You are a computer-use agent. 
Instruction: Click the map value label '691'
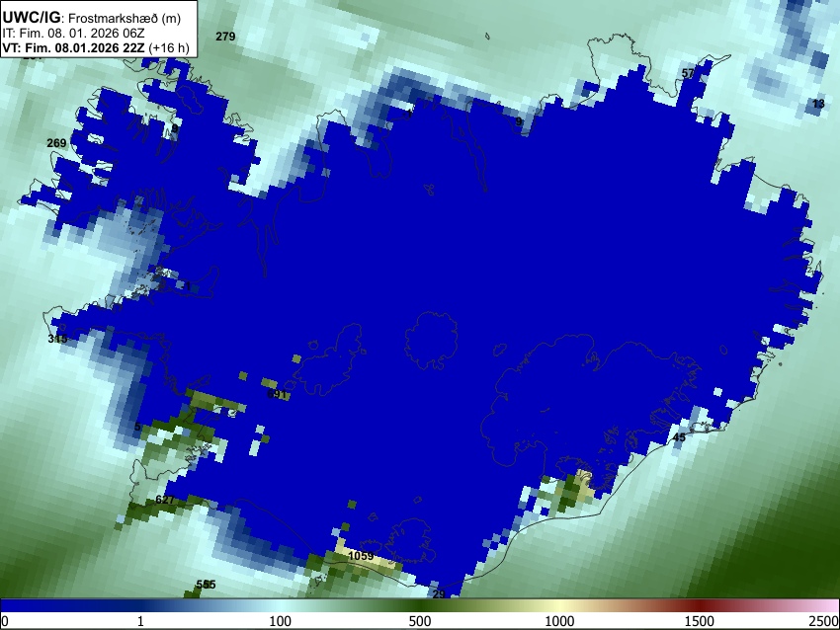(x=277, y=394)
